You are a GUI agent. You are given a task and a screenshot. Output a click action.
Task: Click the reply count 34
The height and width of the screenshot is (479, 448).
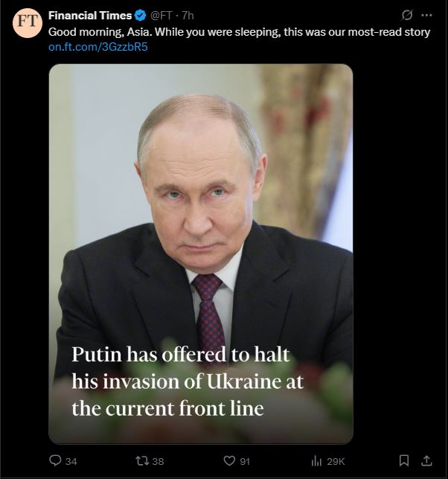tap(71, 461)
